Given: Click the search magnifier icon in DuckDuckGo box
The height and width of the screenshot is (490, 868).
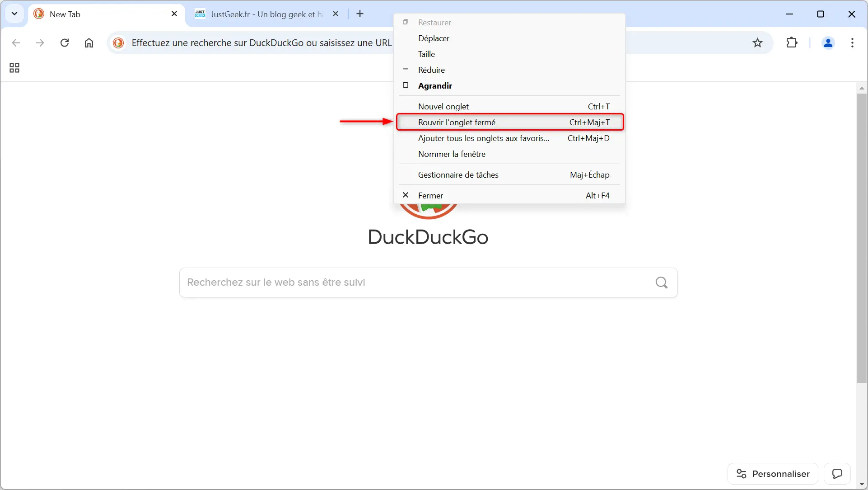Looking at the screenshot, I should pos(661,283).
